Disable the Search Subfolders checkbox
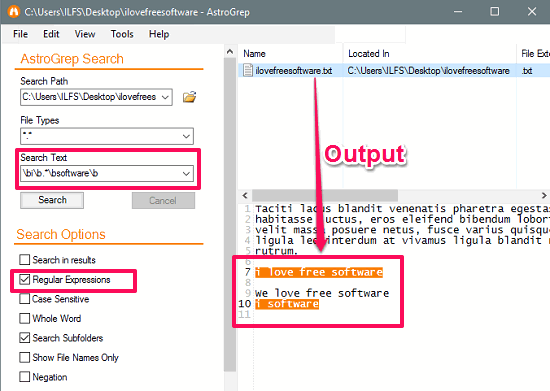 click(25, 338)
